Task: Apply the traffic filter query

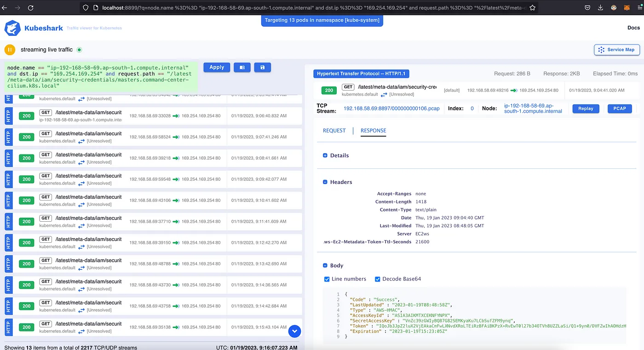Action: pos(217,67)
